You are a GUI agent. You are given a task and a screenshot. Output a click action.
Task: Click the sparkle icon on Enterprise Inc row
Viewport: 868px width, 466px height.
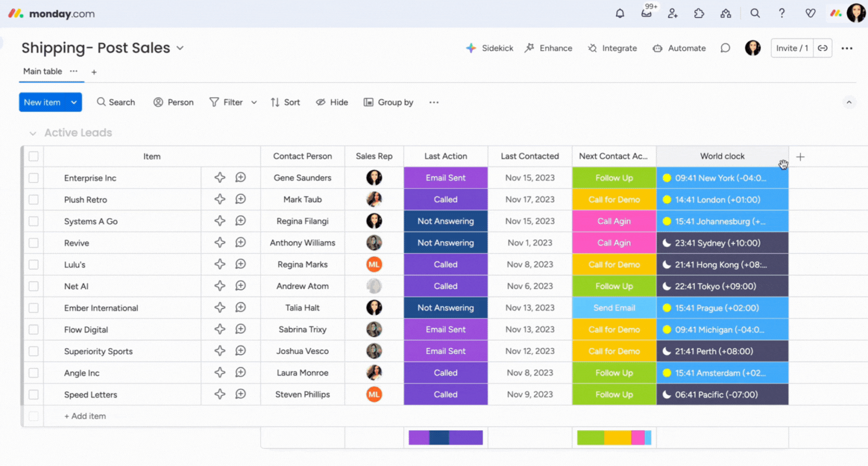pos(220,178)
